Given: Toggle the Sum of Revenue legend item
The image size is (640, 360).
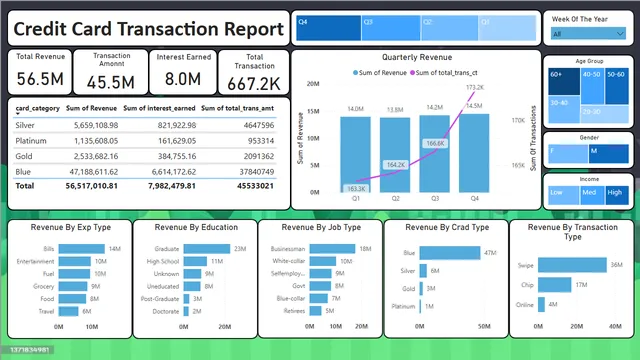Looking at the screenshot, I should 380,73.
